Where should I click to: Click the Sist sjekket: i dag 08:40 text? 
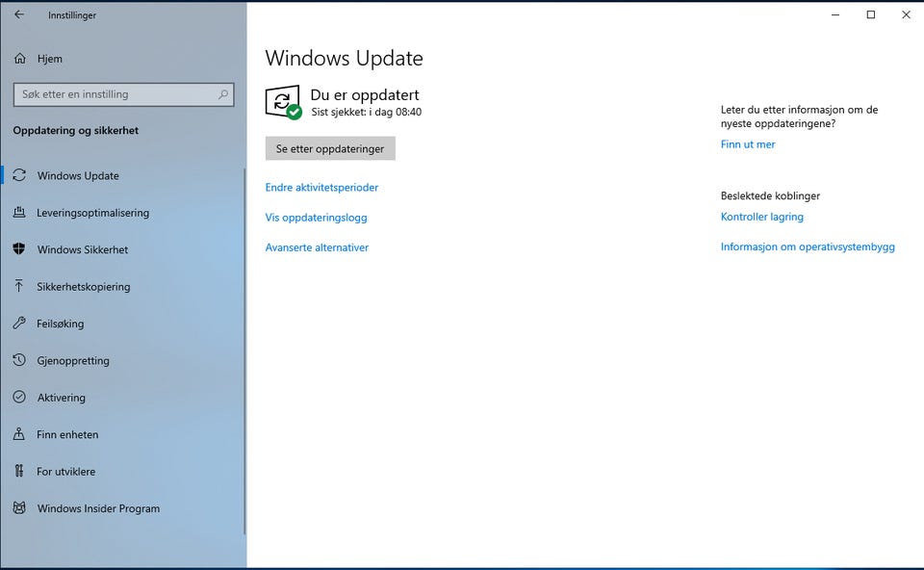click(x=366, y=112)
